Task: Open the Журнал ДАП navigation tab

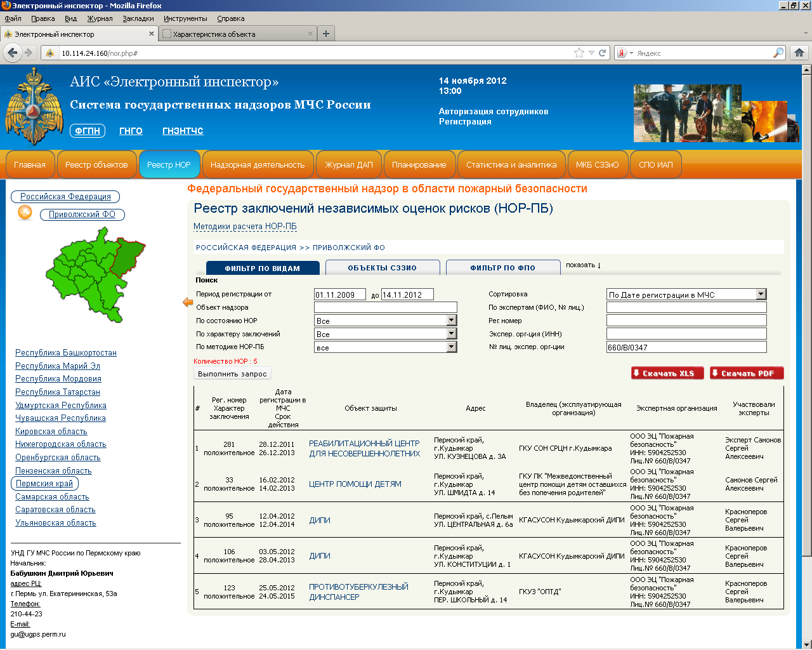Action: [x=349, y=164]
